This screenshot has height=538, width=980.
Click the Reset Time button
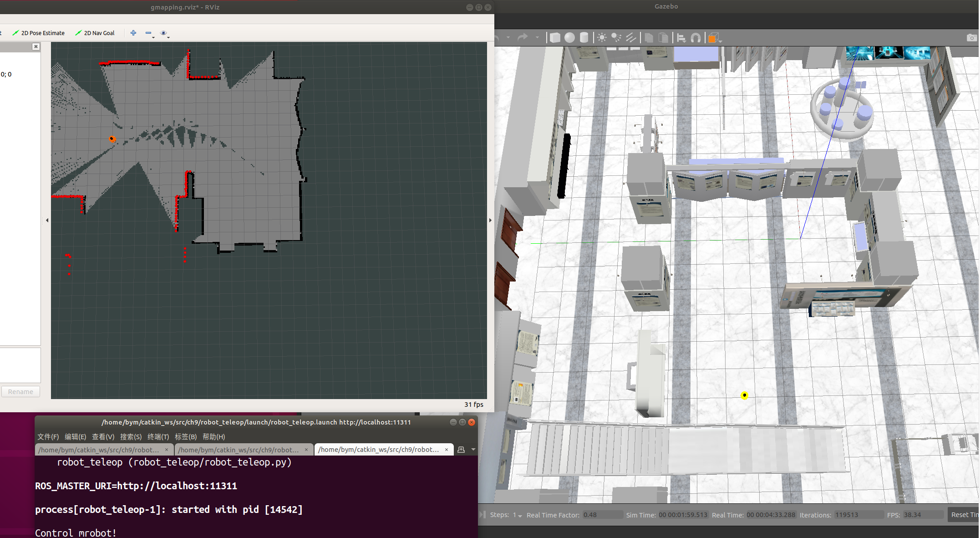pos(964,515)
